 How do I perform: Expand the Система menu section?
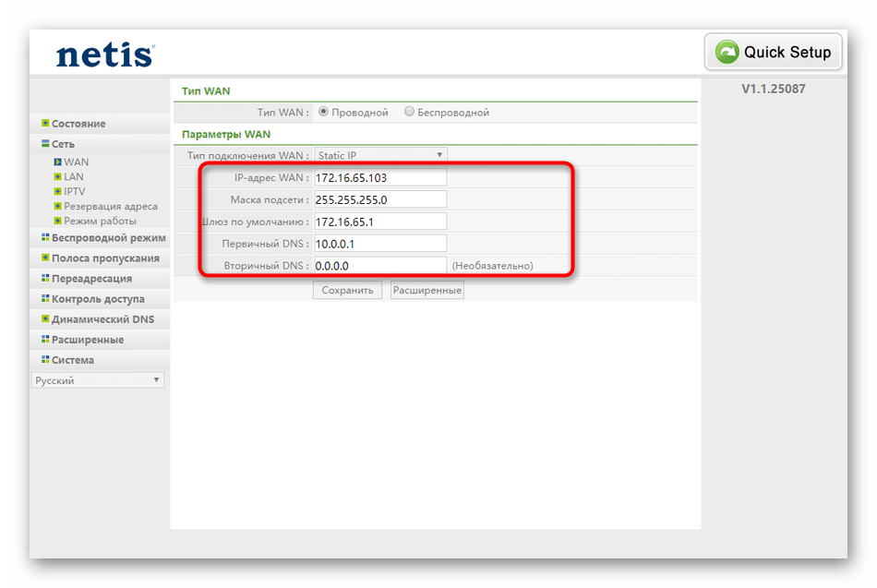73,360
